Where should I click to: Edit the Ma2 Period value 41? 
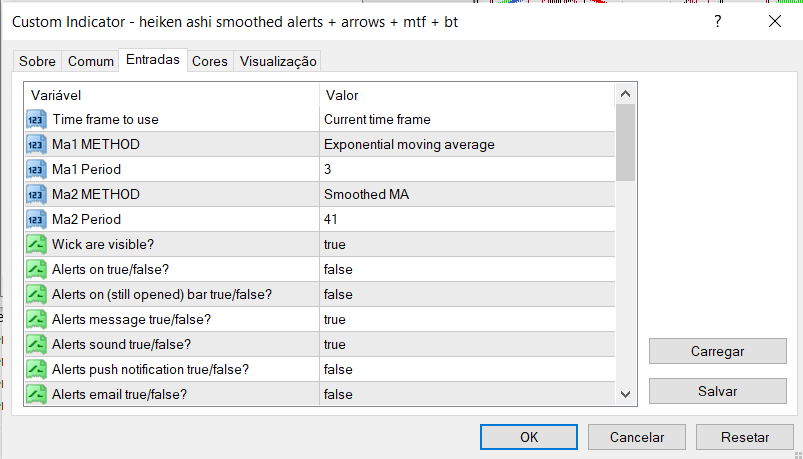[x=466, y=219]
